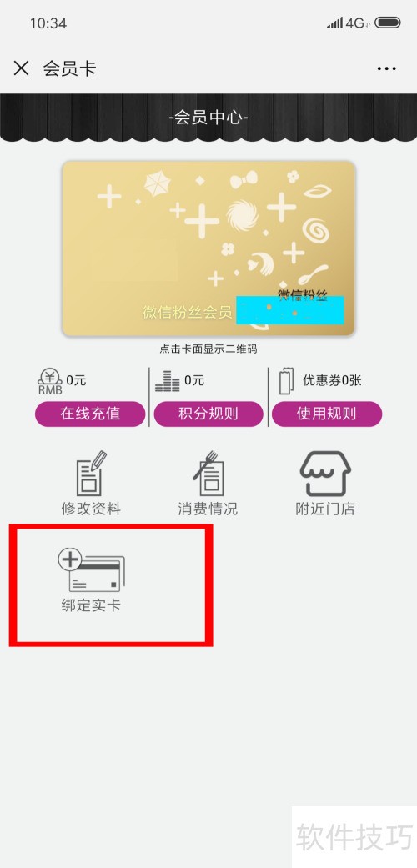Click the 绑定实卡 text label
This screenshot has width=417, height=868.
91,605
